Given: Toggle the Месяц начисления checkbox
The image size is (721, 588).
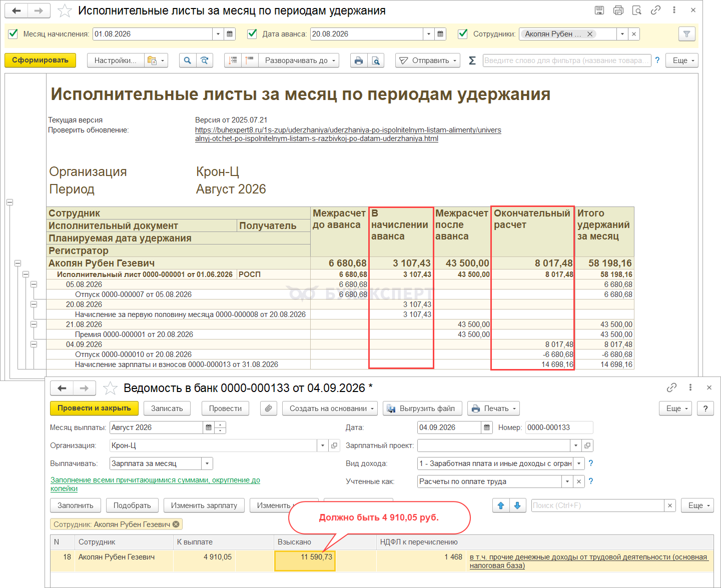Looking at the screenshot, I should click(14, 33).
